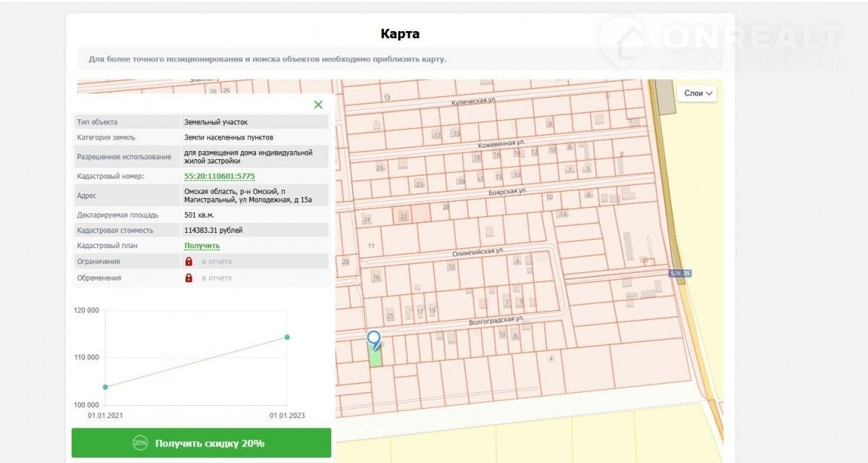Click the Волгоградская ул. street label
The image size is (868, 463).
(495, 319)
